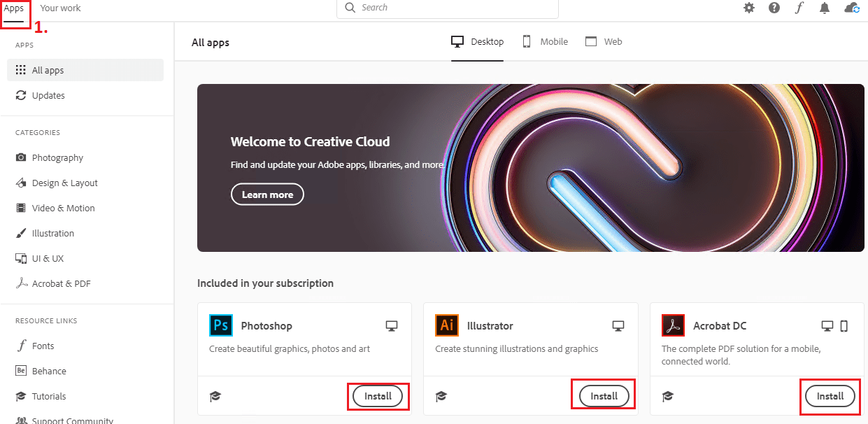Select the Web platform tab

(x=604, y=42)
